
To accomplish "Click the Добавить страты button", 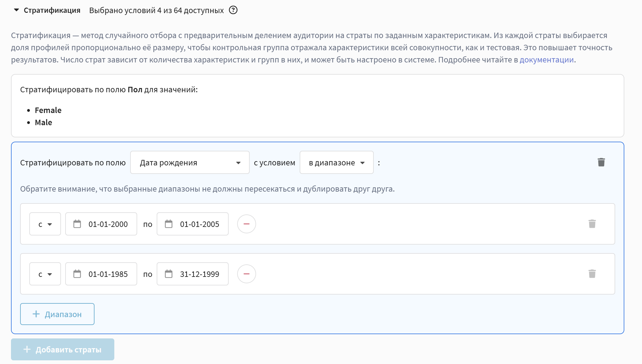I will click(x=62, y=349).
